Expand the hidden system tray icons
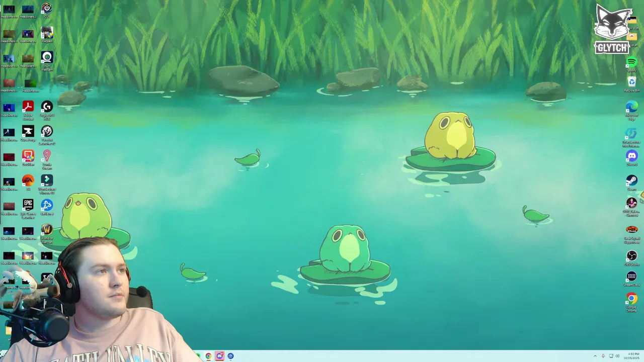The height and width of the screenshot is (362, 644). click(595, 356)
